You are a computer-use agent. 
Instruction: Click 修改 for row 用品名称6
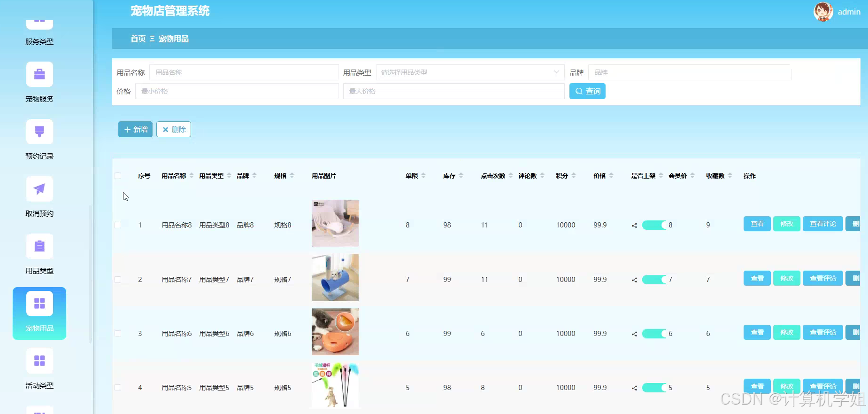[787, 332]
